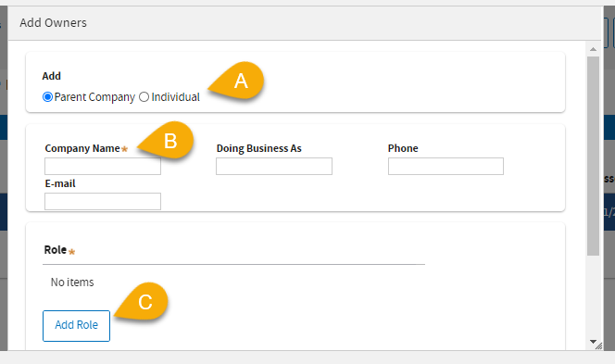The width and height of the screenshot is (615, 364).
Task: Click the dialog's vertical scrollbar thumb
Action: coord(593,157)
